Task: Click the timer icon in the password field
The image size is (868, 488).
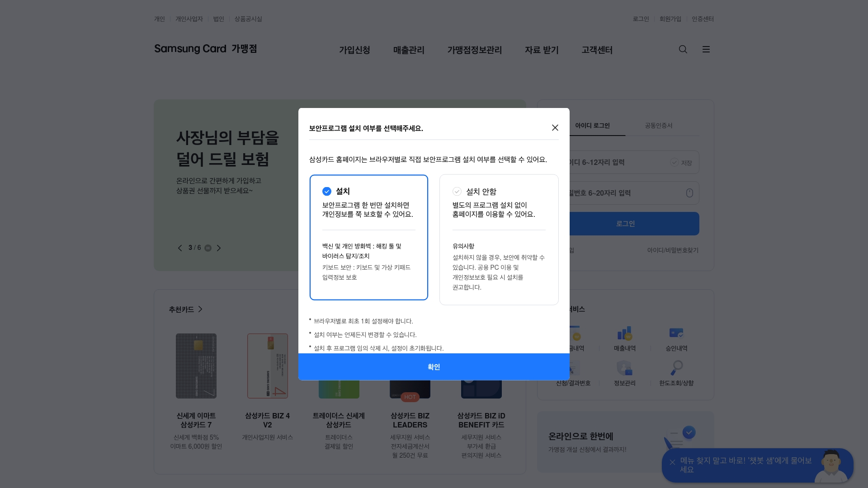Action: click(689, 193)
